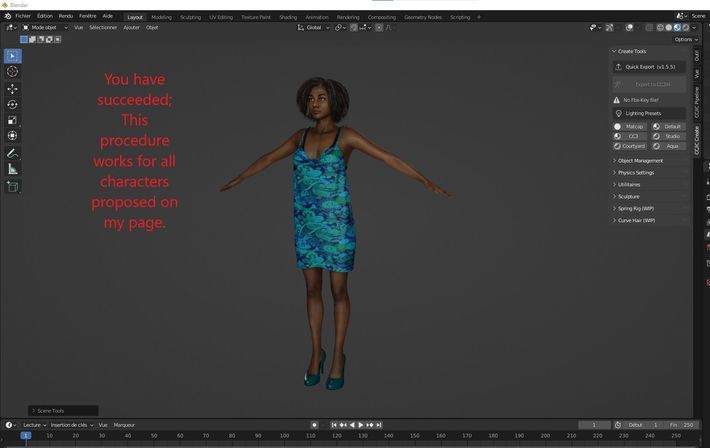
Task: Pick the Annotate pencil tool
Action: pos(12,154)
